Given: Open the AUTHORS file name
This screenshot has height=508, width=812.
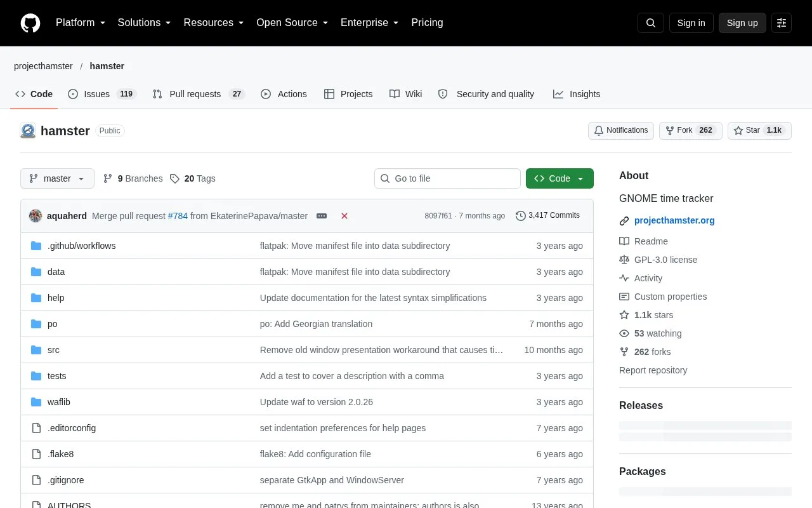Looking at the screenshot, I should 69,505.
